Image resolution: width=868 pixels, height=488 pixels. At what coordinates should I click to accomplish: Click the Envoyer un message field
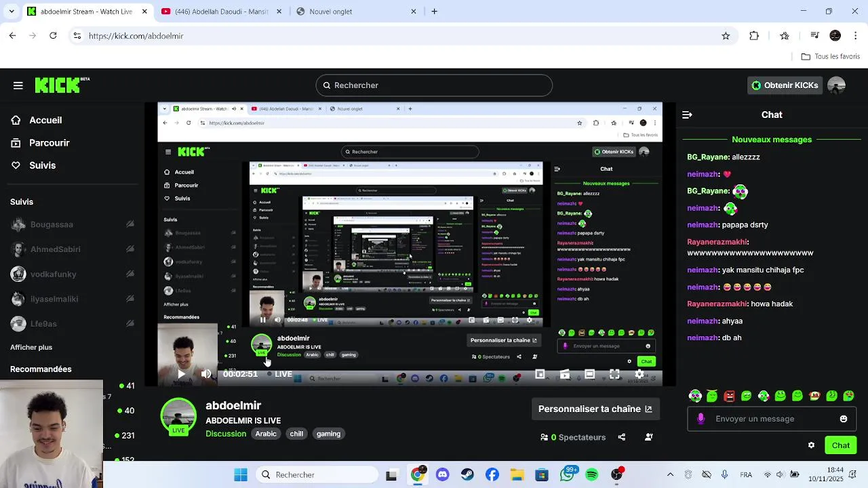click(771, 419)
